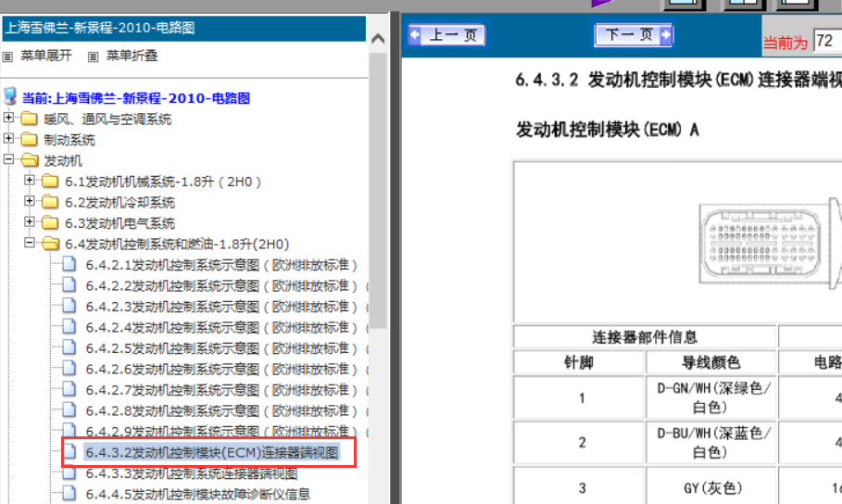
Task: Click the tree panel scroll-up arrow
Action: coord(378,39)
